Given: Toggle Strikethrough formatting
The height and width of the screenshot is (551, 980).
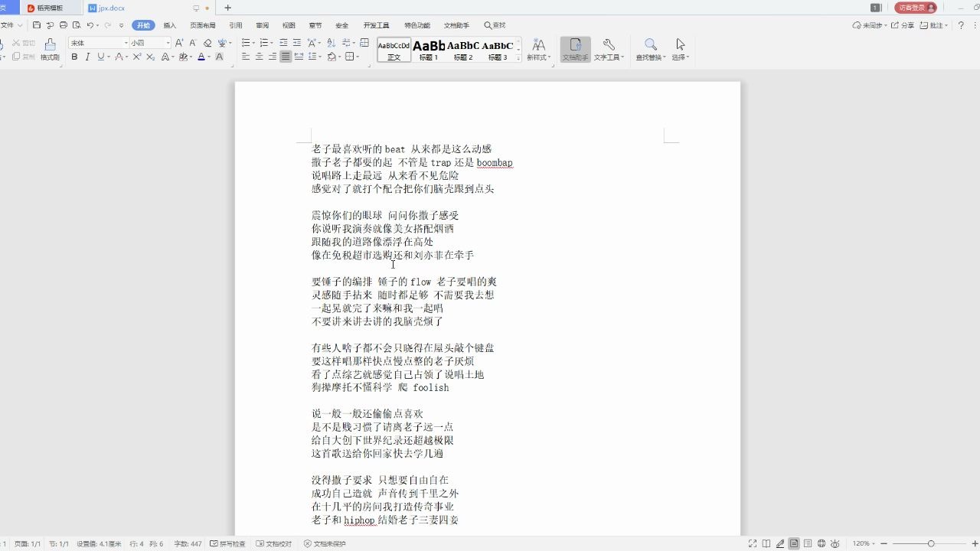Looking at the screenshot, I should point(119,57).
